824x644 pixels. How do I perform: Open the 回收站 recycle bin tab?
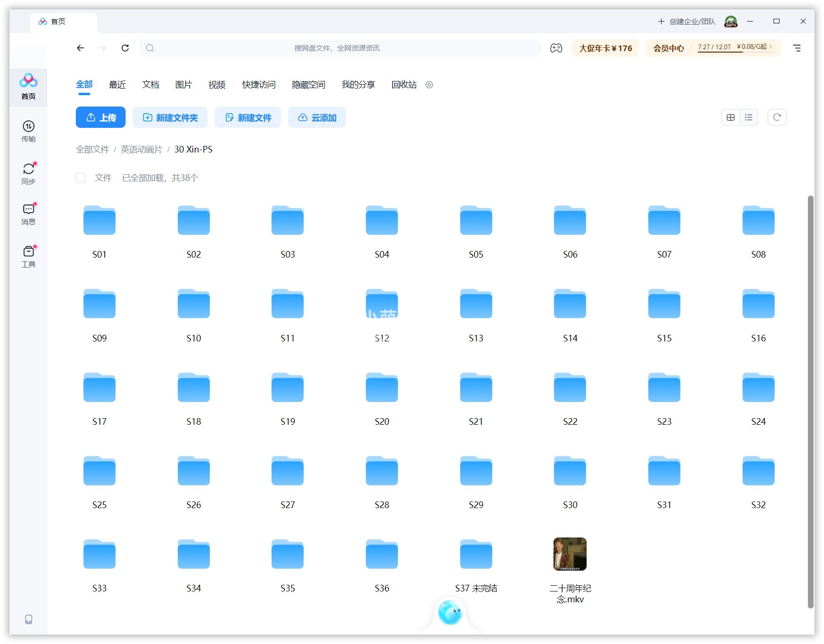[404, 85]
